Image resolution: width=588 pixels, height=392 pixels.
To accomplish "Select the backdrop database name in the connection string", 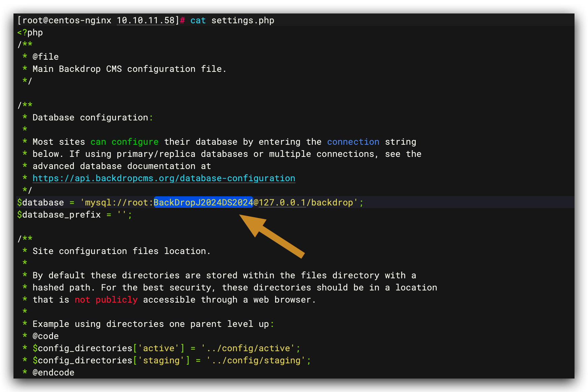I will pos(331,202).
